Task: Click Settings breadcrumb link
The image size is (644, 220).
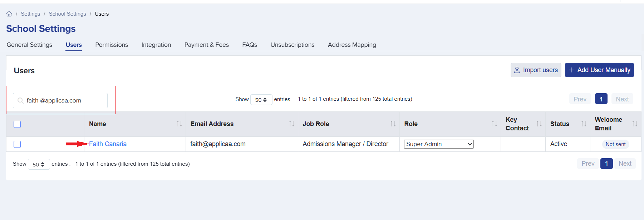Action: [30, 14]
